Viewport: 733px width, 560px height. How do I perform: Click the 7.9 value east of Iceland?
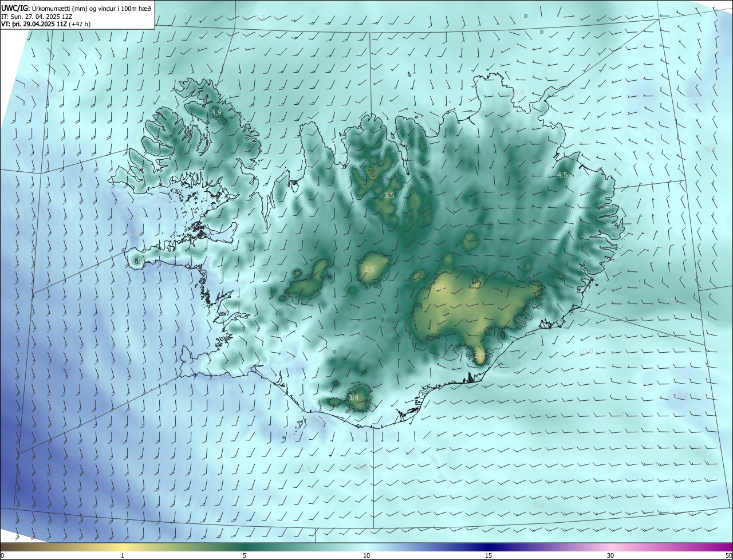(x=669, y=301)
